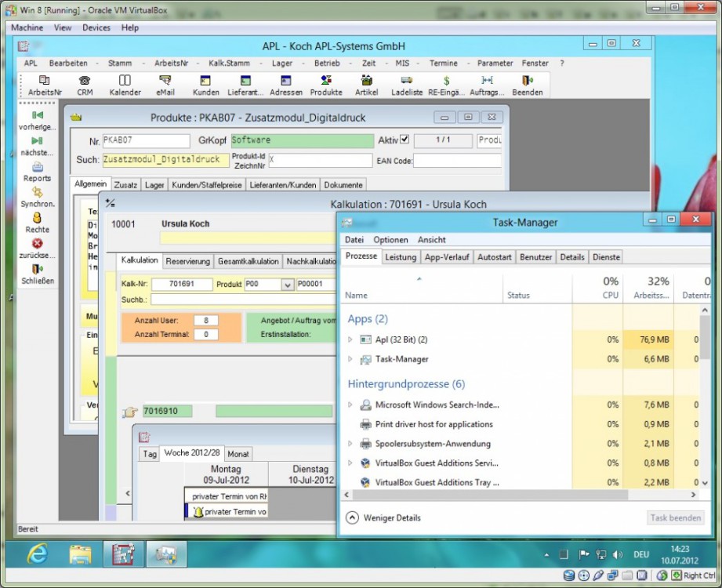Switch to the Lieferanten/Kunden tab

(x=283, y=185)
